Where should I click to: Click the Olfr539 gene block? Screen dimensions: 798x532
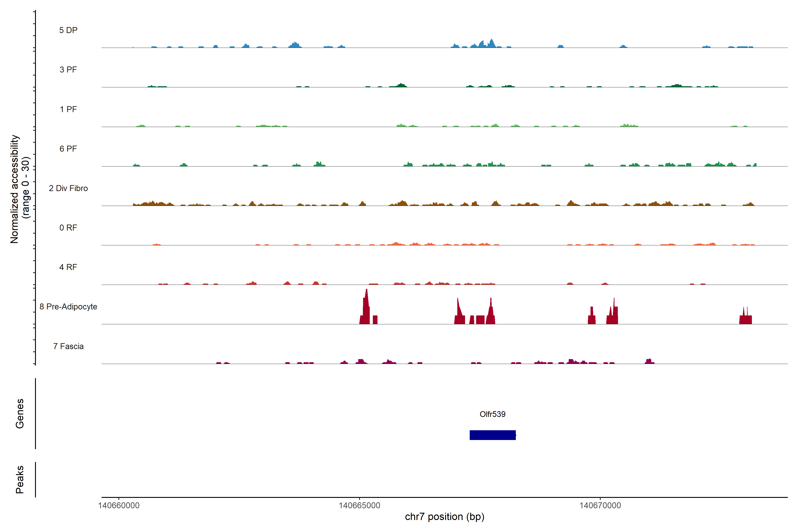(492, 435)
